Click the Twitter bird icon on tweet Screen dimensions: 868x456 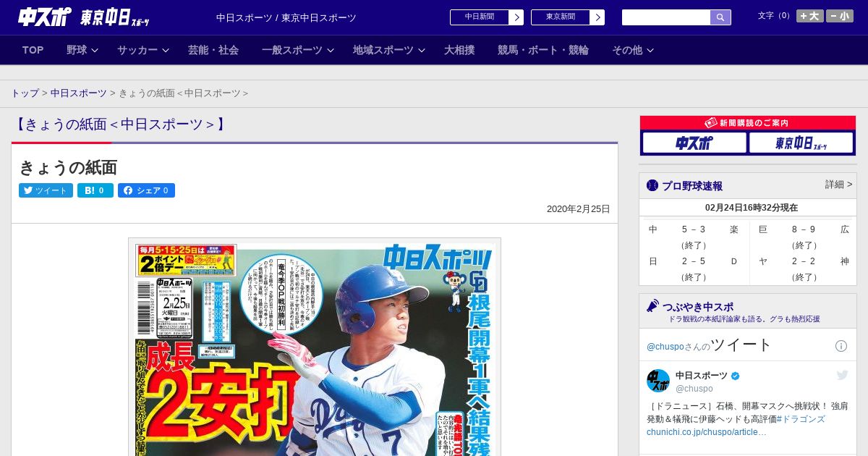click(842, 375)
